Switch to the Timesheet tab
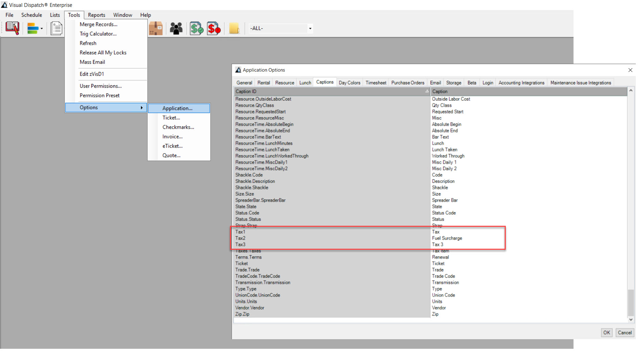This screenshot has width=644, height=357. [x=376, y=83]
